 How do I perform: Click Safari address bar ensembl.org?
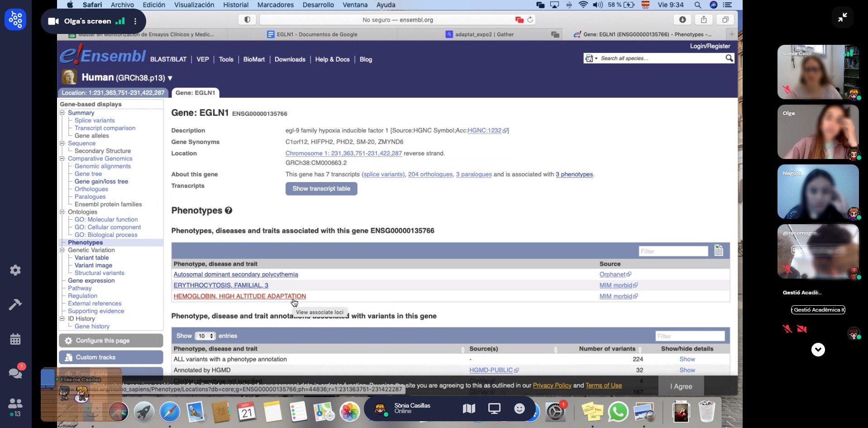point(397,19)
